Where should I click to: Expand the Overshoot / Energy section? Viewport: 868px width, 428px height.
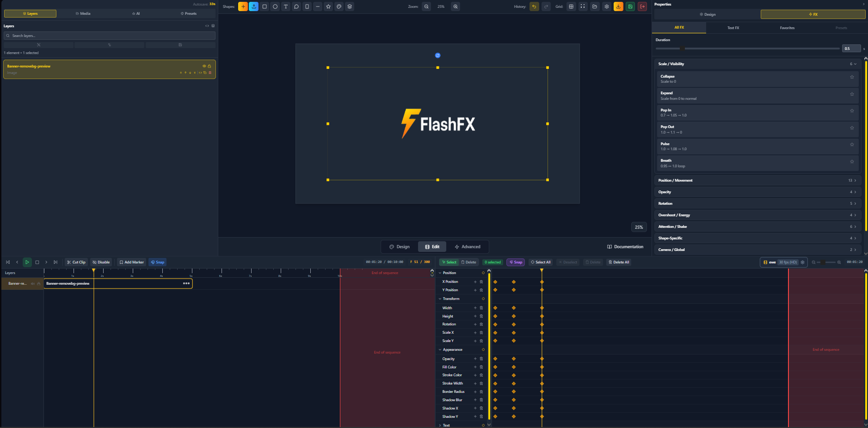[x=757, y=215]
